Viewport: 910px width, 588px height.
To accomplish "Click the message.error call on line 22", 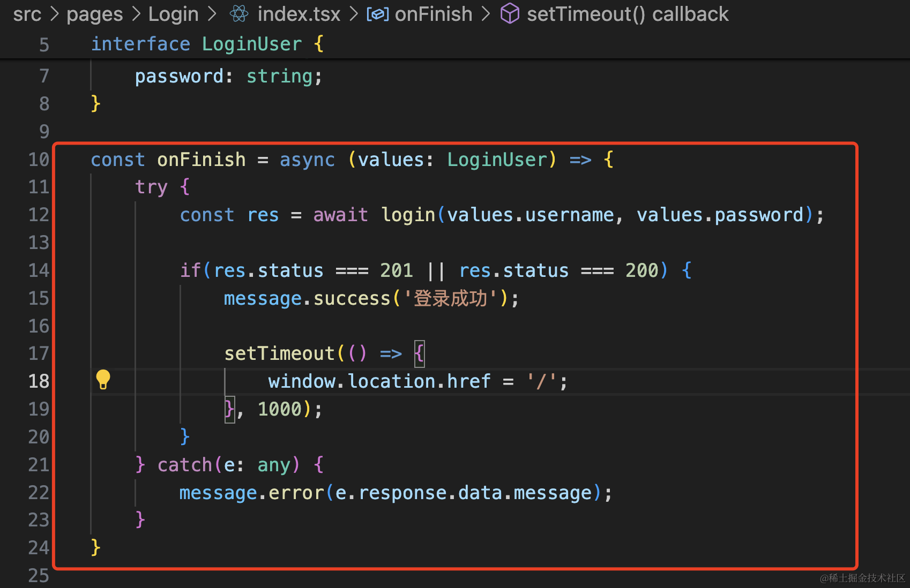I will coord(251,493).
